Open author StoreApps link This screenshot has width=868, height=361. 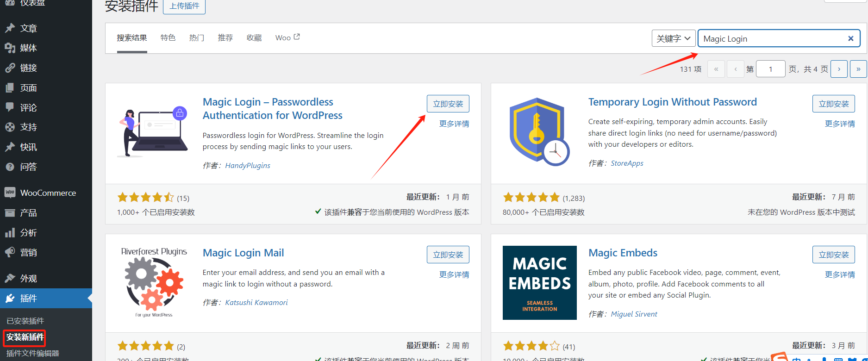(627, 163)
